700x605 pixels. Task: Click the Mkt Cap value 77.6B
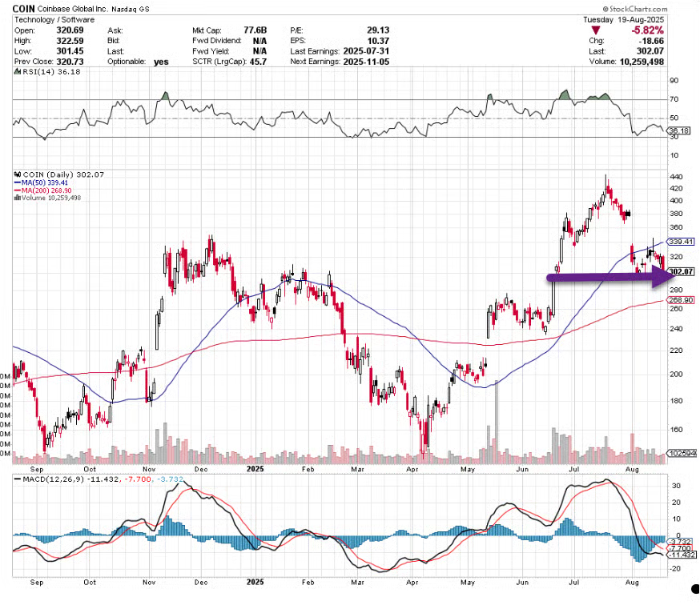point(255,30)
